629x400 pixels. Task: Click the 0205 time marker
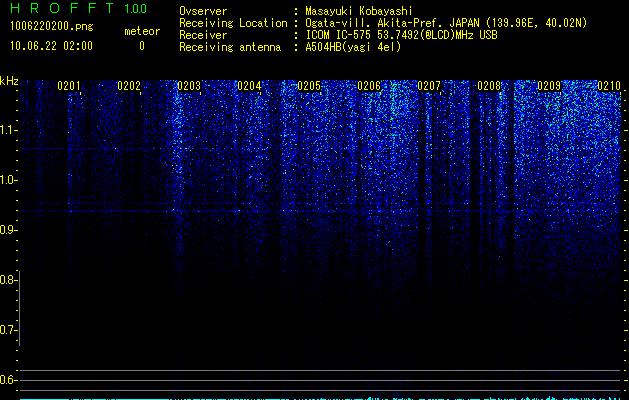(309, 86)
